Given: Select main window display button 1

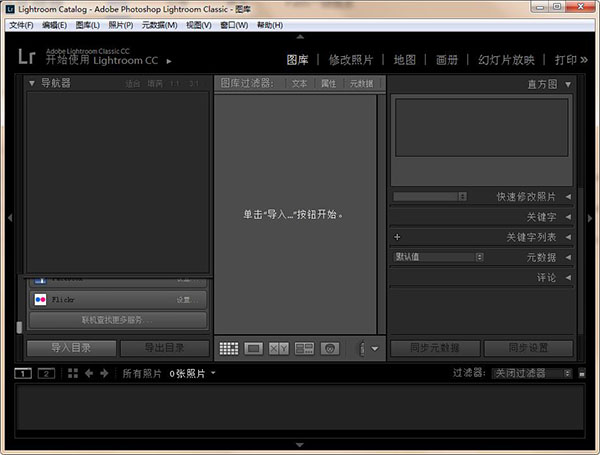Looking at the screenshot, I should point(24,373).
